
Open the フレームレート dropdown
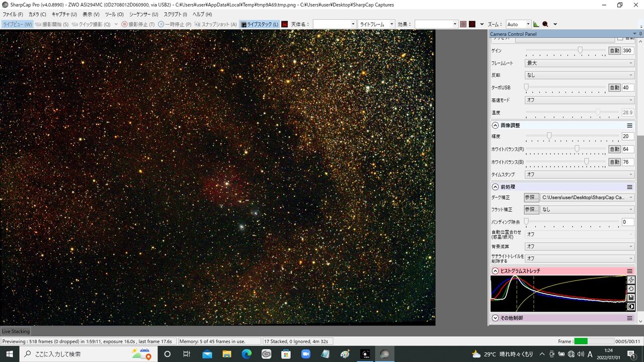click(580, 63)
